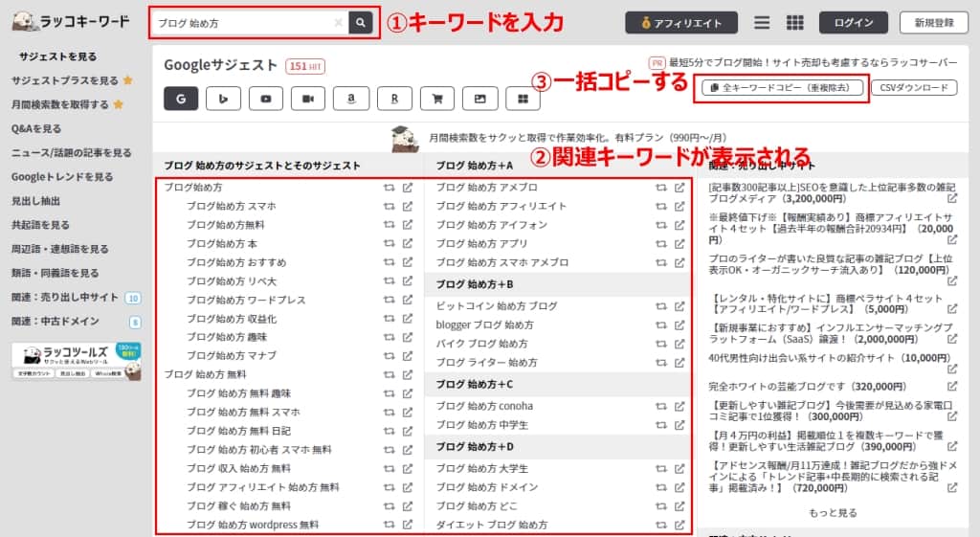Select the Bing suggest source icon

[x=223, y=99]
